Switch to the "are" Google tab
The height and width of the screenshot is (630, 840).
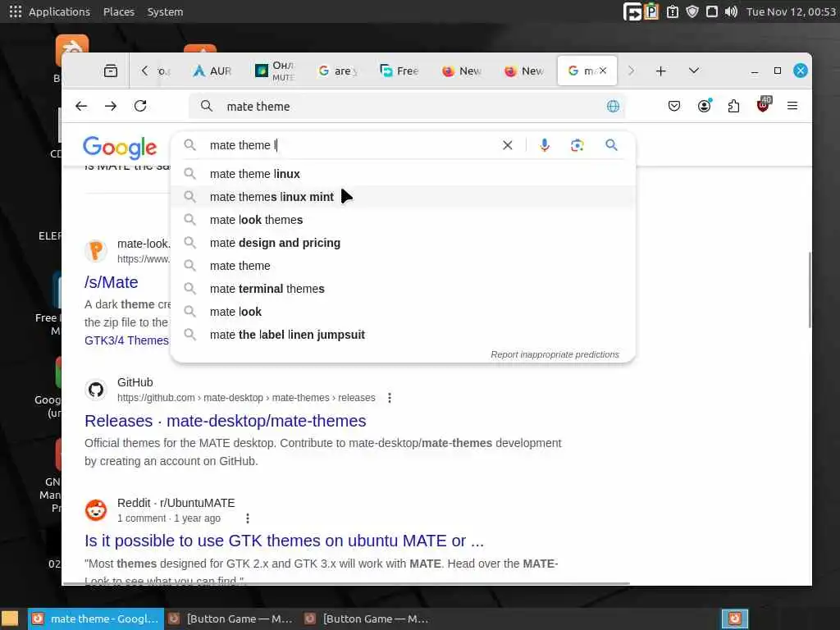[x=337, y=71]
